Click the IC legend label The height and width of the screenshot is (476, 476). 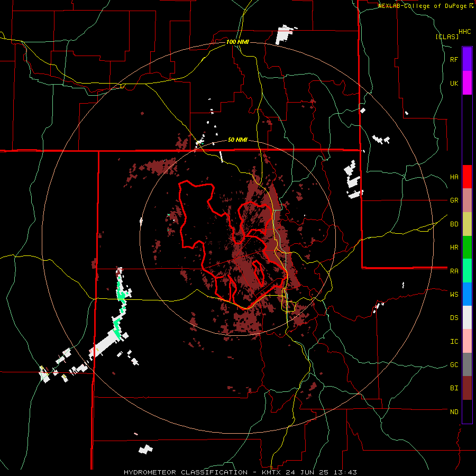pyautogui.click(x=454, y=342)
